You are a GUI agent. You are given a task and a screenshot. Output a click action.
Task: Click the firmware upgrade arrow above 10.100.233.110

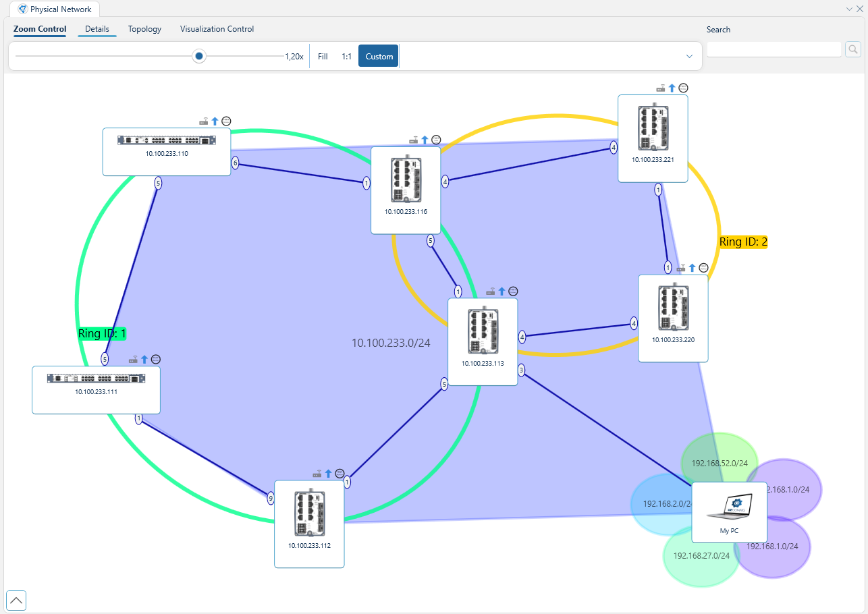pyautogui.click(x=214, y=121)
